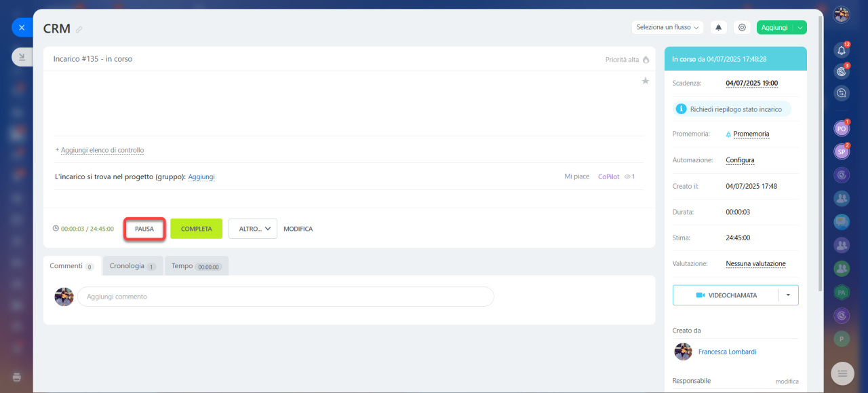Click Nessuna valutazione rating link
This screenshot has width=868, height=393.
pos(755,263)
